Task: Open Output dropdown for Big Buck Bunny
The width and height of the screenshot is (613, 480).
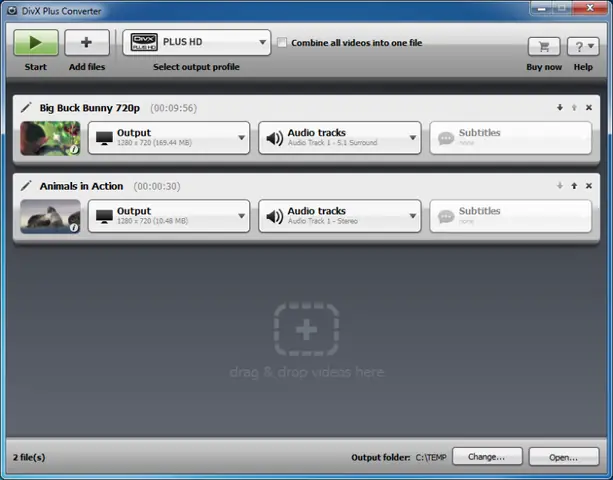Action: point(168,138)
